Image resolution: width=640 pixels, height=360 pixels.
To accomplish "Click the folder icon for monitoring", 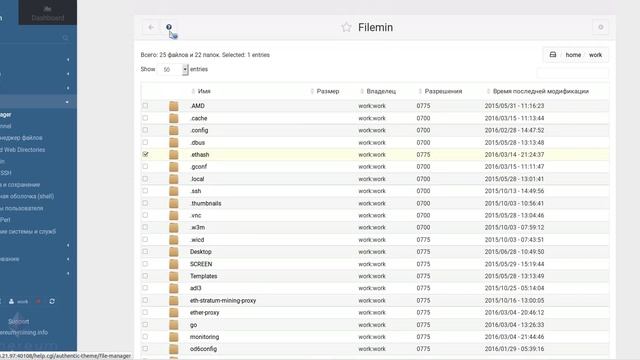I will pos(173,337).
